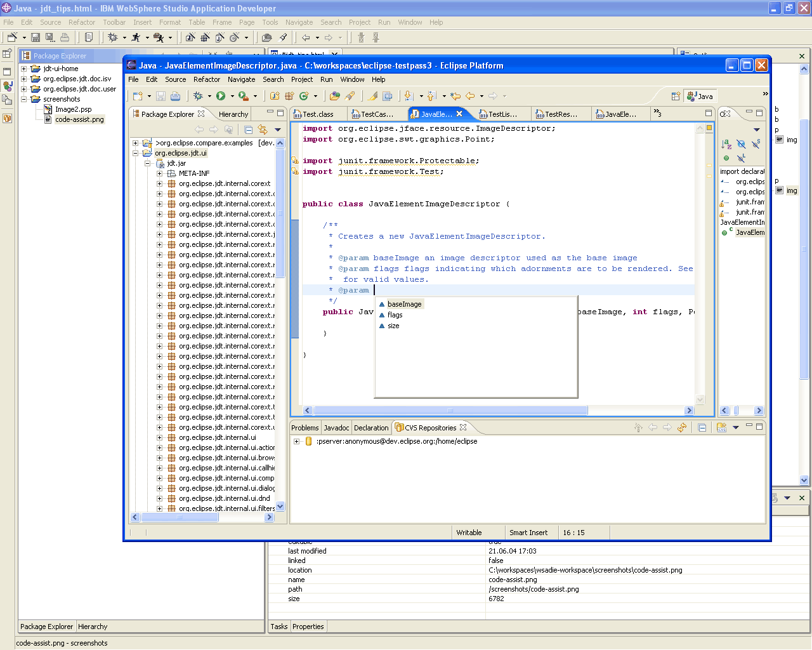This screenshot has width=812, height=650.
Task: Click the Open Perspective icon
Action: tap(676, 96)
